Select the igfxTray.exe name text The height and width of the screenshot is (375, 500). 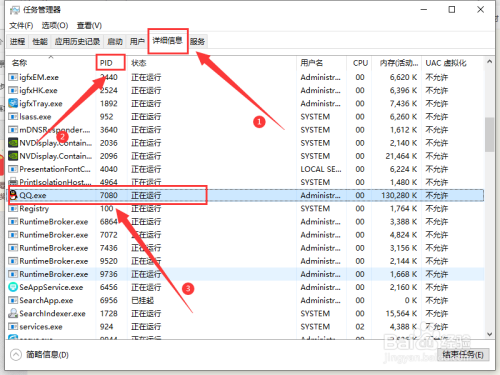pos(41,104)
